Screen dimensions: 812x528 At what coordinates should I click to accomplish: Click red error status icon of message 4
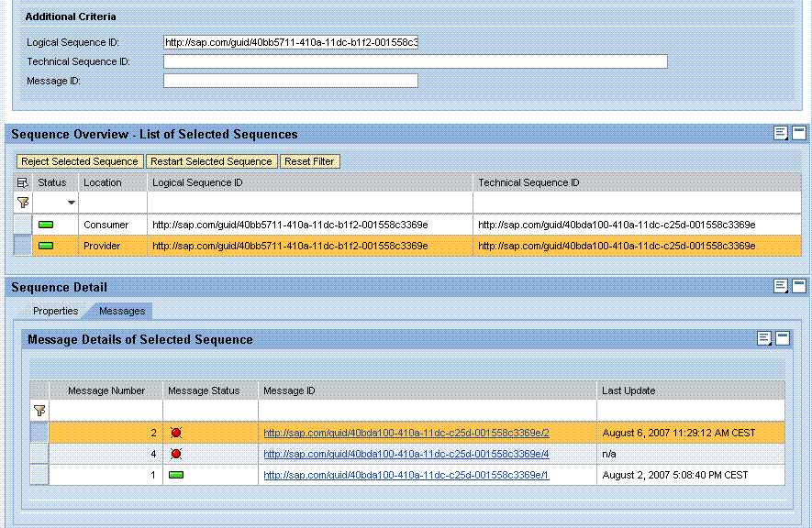[x=176, y=454]
